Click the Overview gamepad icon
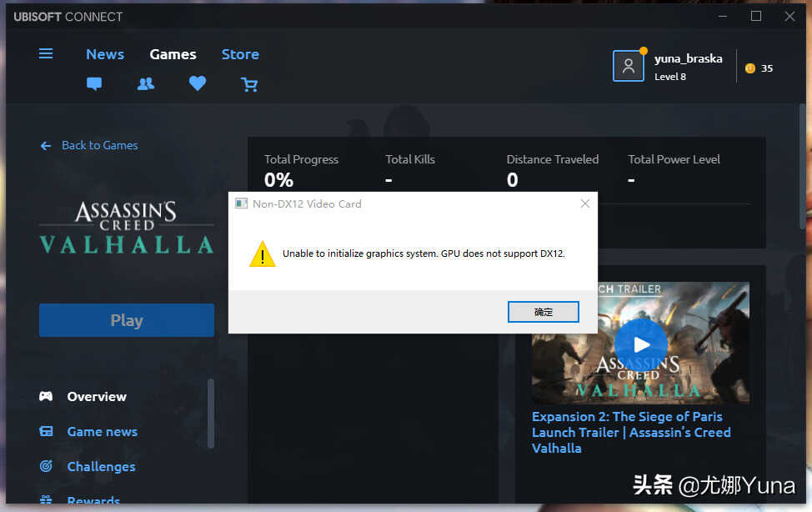Viewport: 812px width, 512px height. [x=46, y=396]
